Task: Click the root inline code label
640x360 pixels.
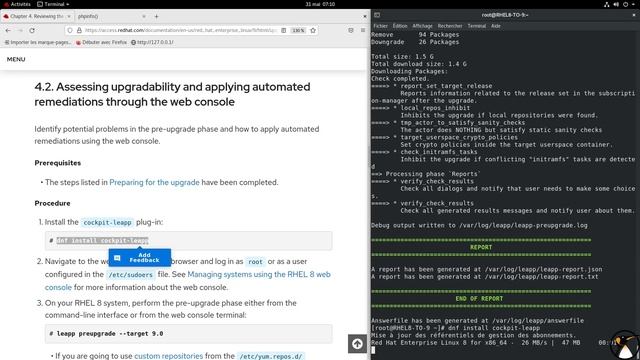Action: pyautogui.click(x=256, y=262)
